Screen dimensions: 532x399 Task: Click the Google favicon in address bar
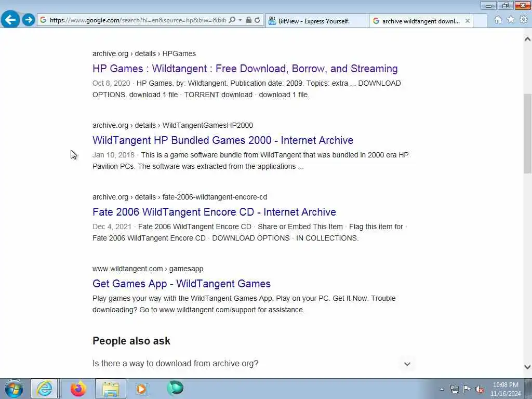[x=43, y=20]
